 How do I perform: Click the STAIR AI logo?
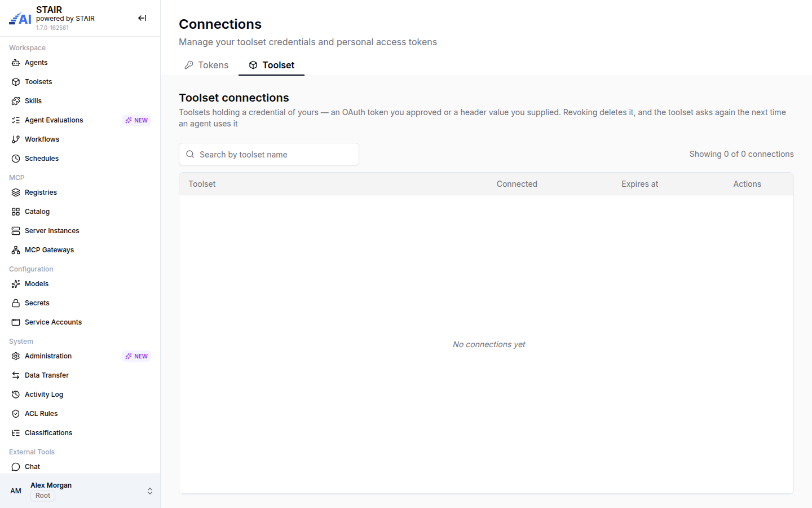pos(20,19)
